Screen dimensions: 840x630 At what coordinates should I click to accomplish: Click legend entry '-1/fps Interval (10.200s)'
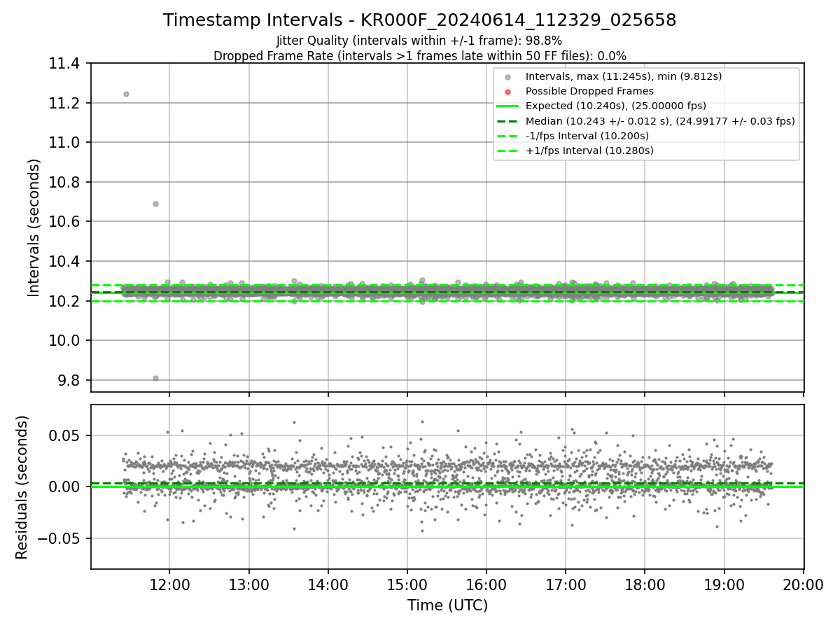coord(587,136)
